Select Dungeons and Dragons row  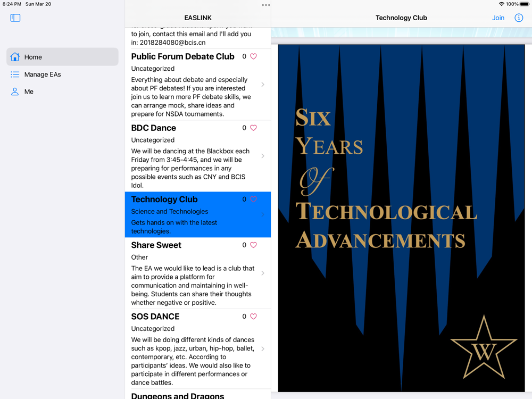[198, 395]
